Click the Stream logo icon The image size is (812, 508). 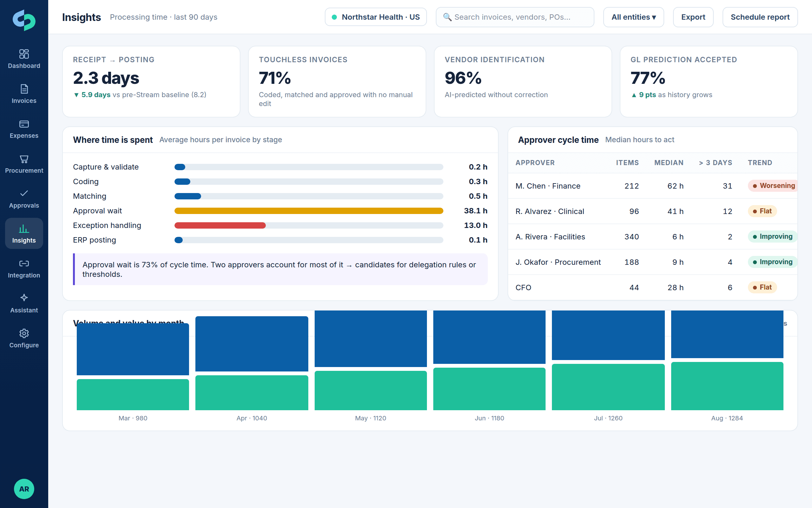(24, 20)
